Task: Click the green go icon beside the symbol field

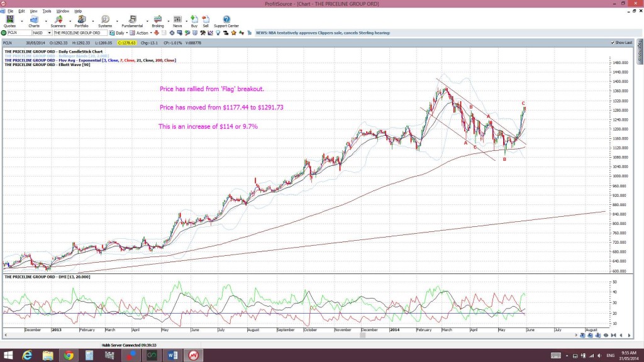Action: click(x=4, y=33)
